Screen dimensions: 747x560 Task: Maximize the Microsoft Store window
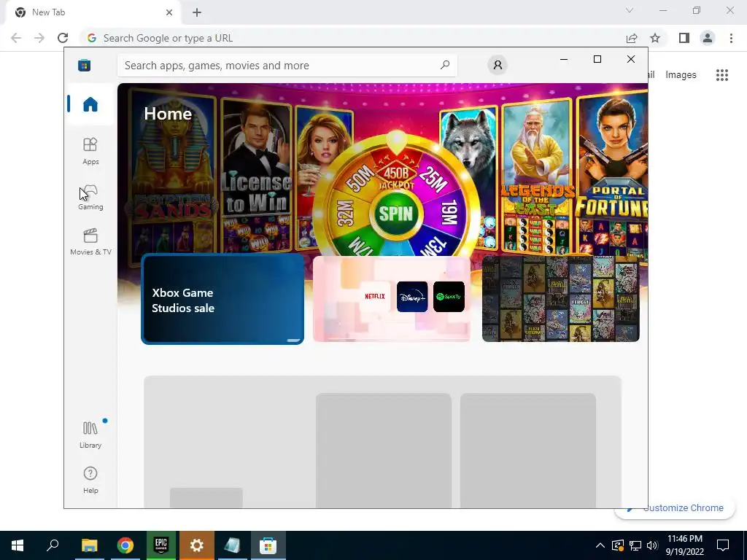tap(597, 59)
